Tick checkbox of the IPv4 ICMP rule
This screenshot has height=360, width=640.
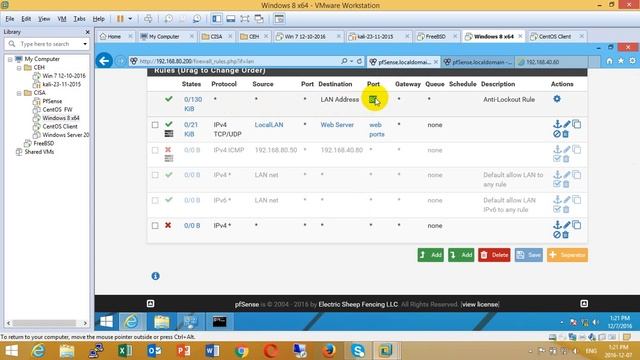[x=155, y=150]
